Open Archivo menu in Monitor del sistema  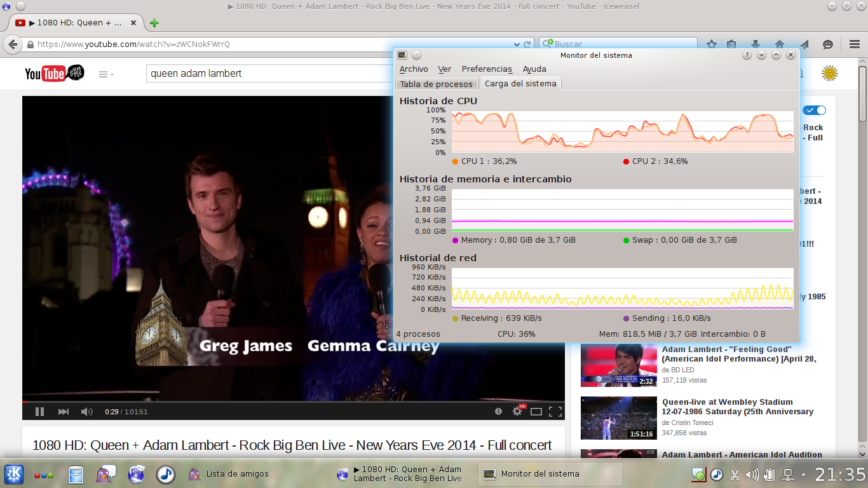tap(414, 69)
